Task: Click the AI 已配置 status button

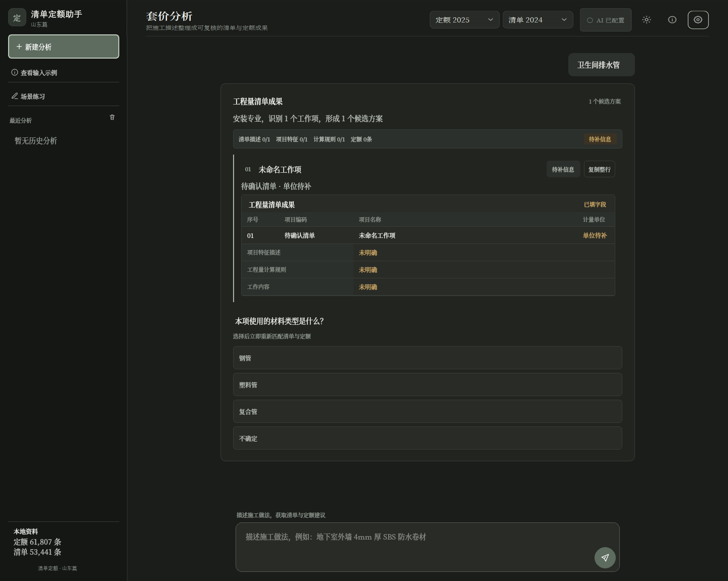Action: click(x=606, y=20)
